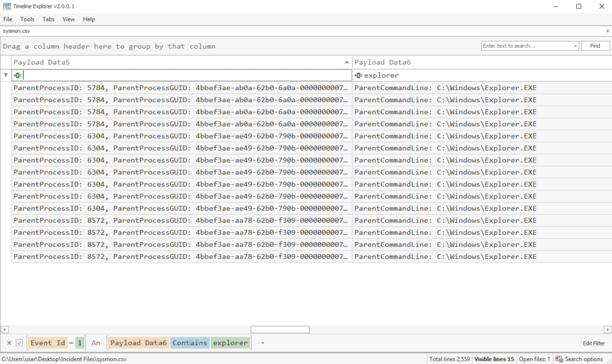This screenshot has width=612, height=364.
Task: Click Open files: 1 in status bar
Action: pos(534,359)
